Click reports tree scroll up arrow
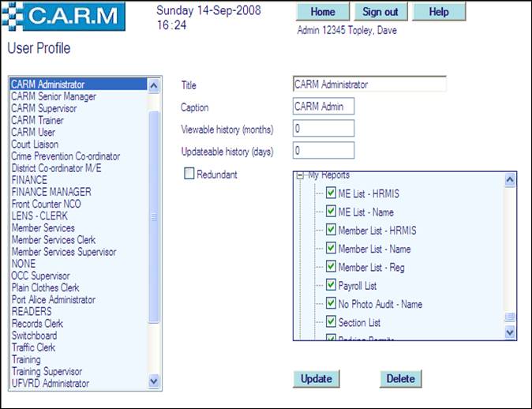The width and height of the screenshot is (532, 409). [x=509, y=181]
